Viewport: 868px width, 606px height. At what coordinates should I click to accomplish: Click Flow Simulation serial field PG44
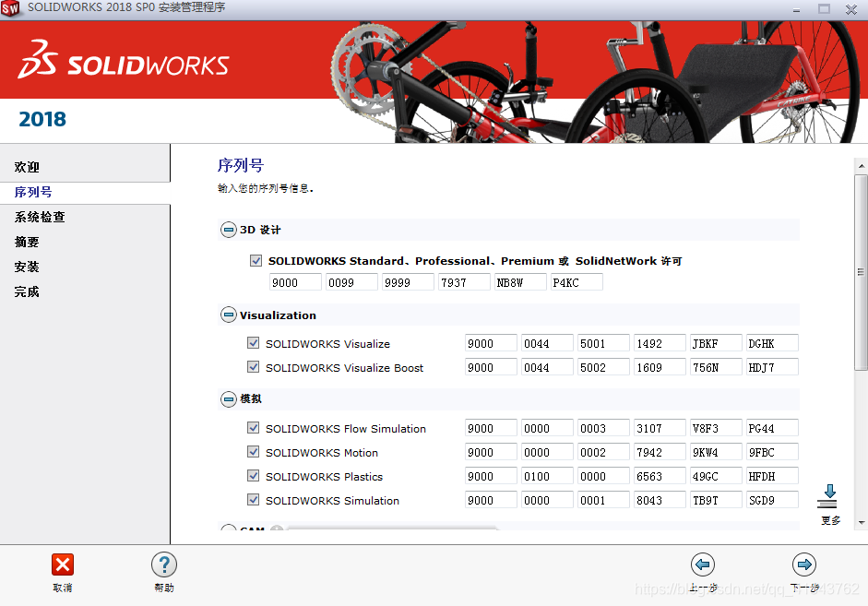(x=772, y=428)
